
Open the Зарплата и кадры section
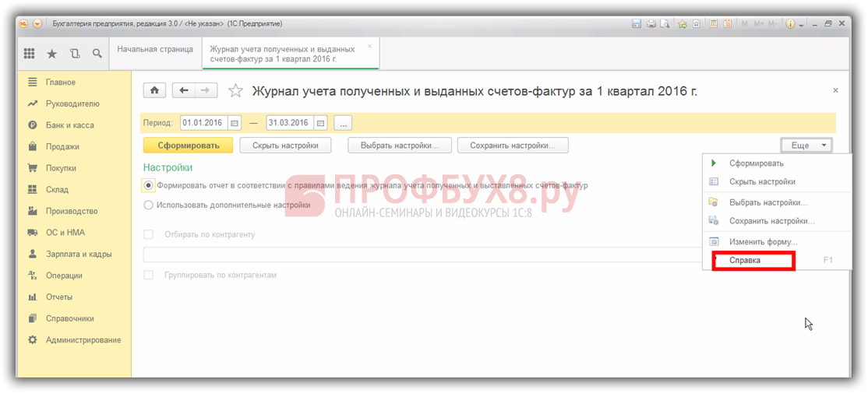click(x=73, y=254)
